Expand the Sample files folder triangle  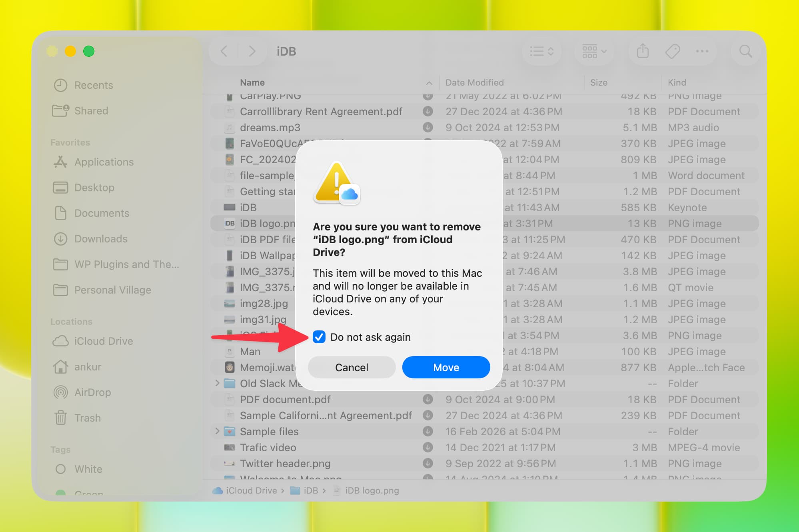click(x=217, y=431)
